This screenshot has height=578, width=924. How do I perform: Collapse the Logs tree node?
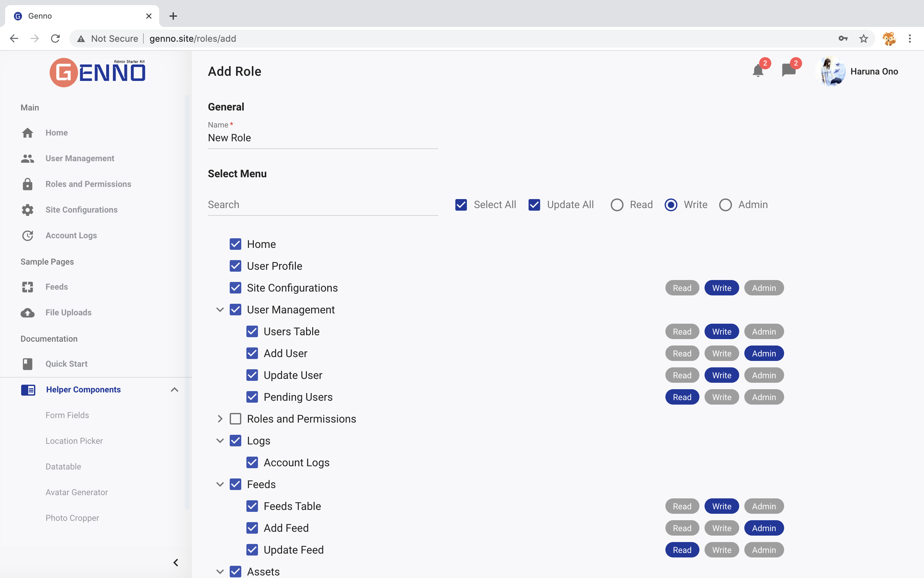[x=220, y=441]
